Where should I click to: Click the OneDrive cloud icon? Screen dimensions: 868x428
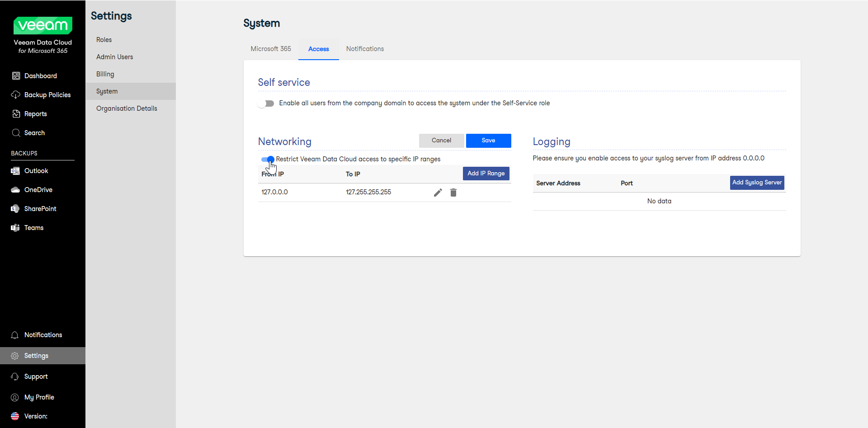(15, 190)
